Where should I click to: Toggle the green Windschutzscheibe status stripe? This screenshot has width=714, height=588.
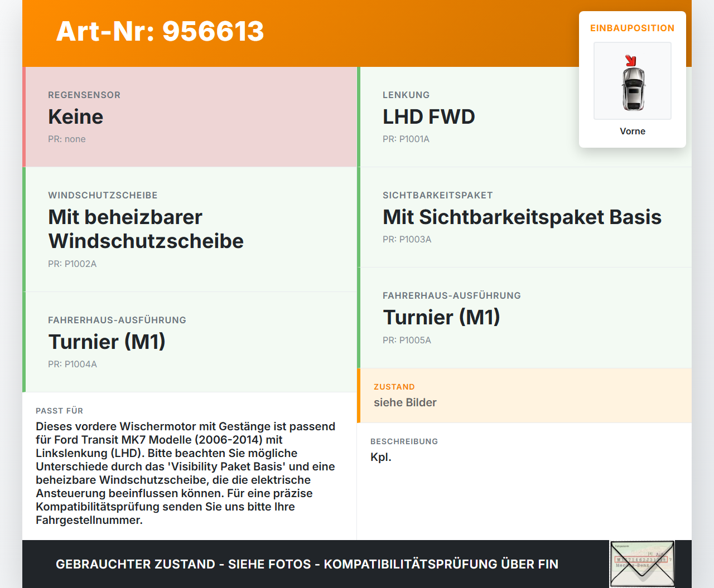coord(23,229)
